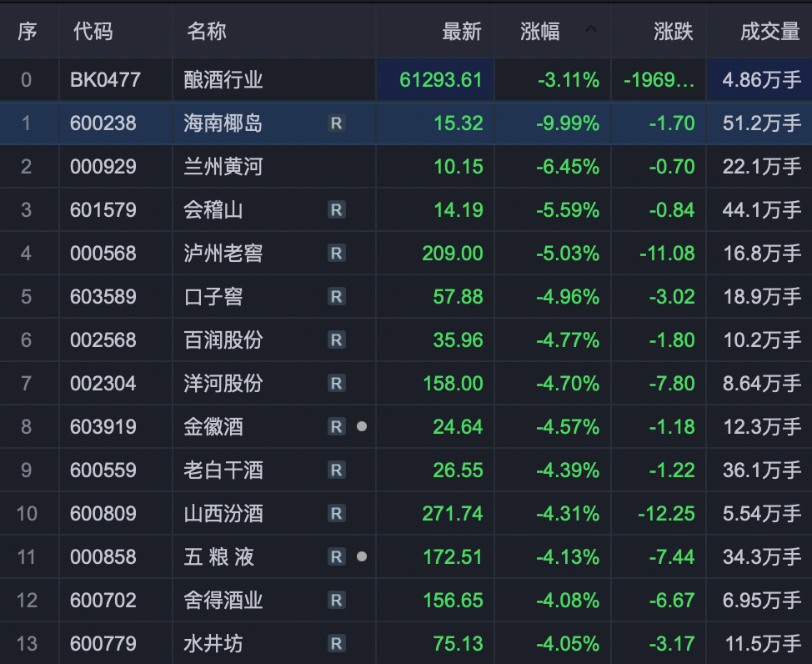This screenshot has height=664, width=812.
Task: Select stock code 601579
Action: tap(103, 210)
